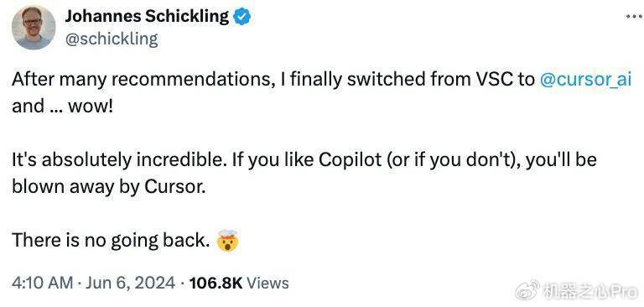Open the @schickling handle under the name
The width and height of the screenshot is (644, 307).
112,39
